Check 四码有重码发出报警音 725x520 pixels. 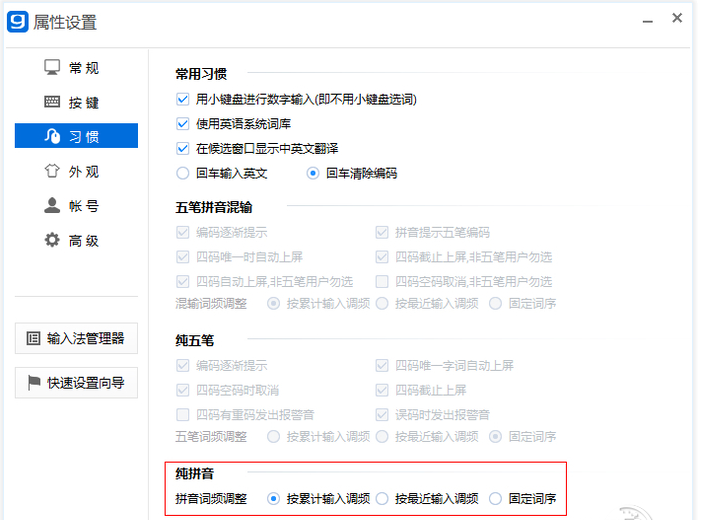pyautogui.click(x=183, y=415)
